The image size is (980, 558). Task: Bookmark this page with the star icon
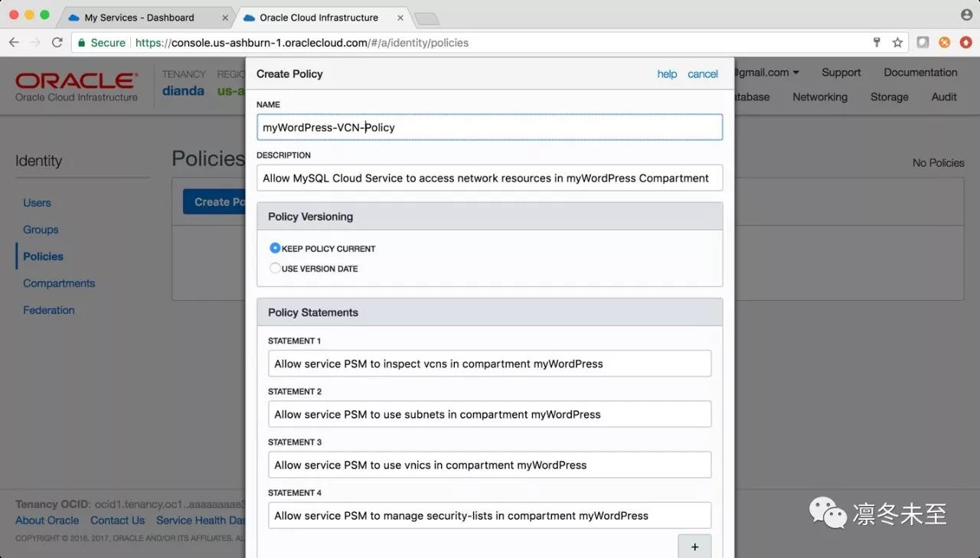coord(897,43)
